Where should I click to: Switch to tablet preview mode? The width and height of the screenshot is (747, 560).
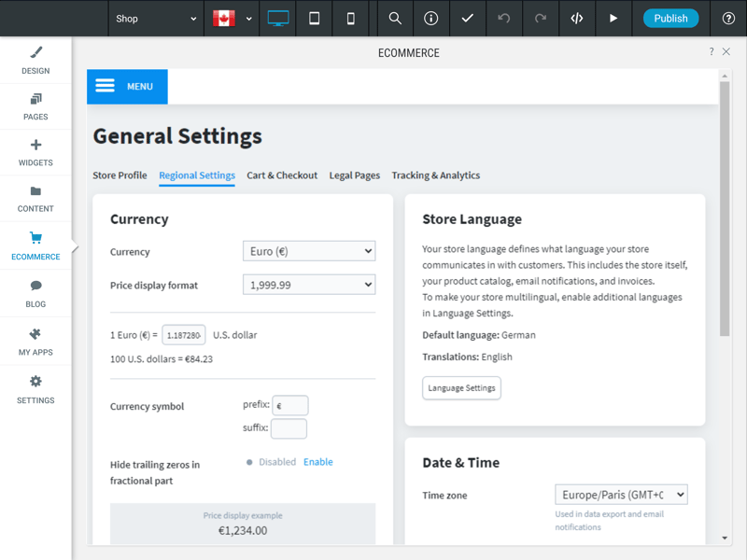[315, 18]
